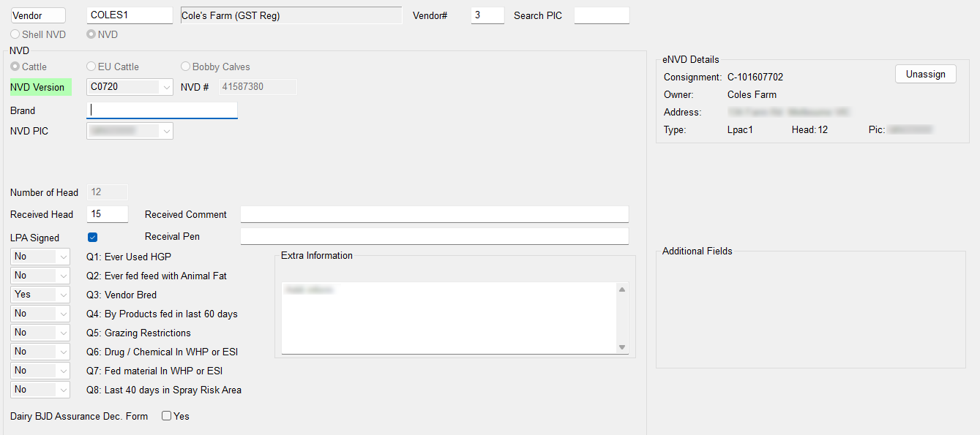Select the EU Cattle radio button
The height and width of the screenshot is (435, 980).
pos(91,67)
